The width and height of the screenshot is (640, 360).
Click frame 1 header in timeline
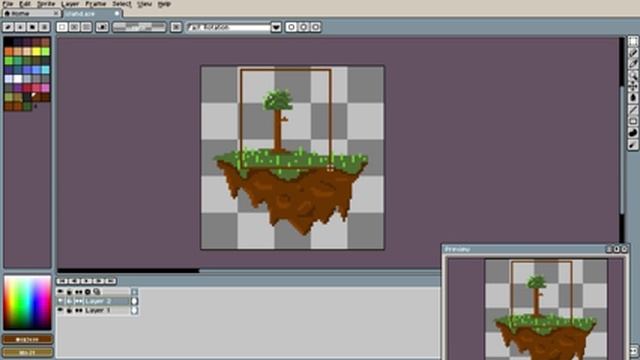click(x=134, y=292)
